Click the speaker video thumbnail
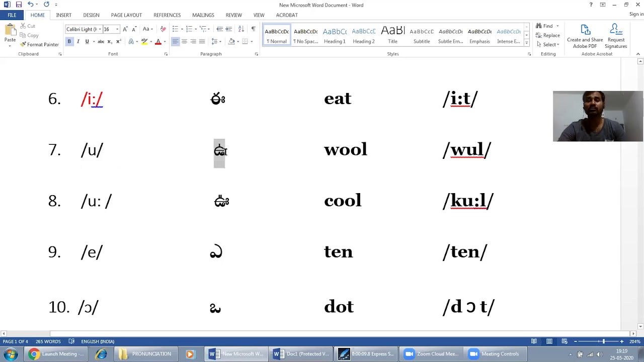Image resolution: width=644 pixels, height=362 pixels. (598, 116)
